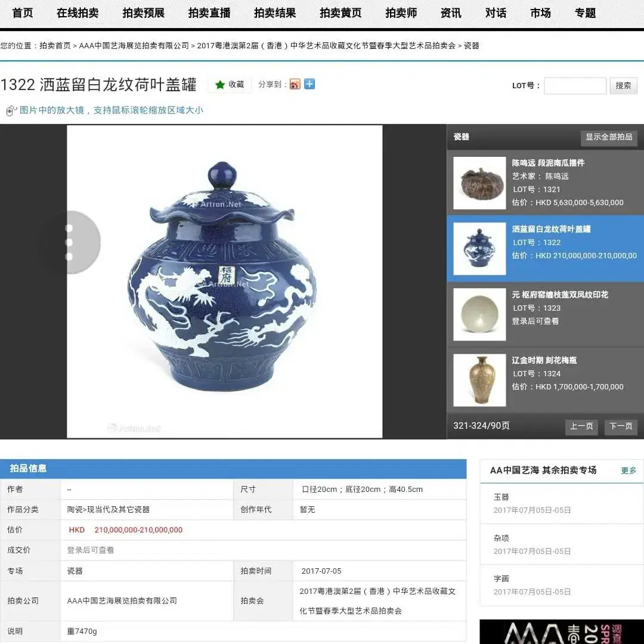Open 陈鸣远 段泥南瓜摆件 lot title
The width and height of the screenshot is (644, 644).
(x=548, y=163)
